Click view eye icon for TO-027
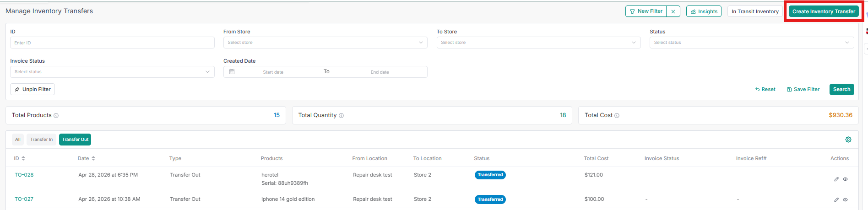 [846, 200]
